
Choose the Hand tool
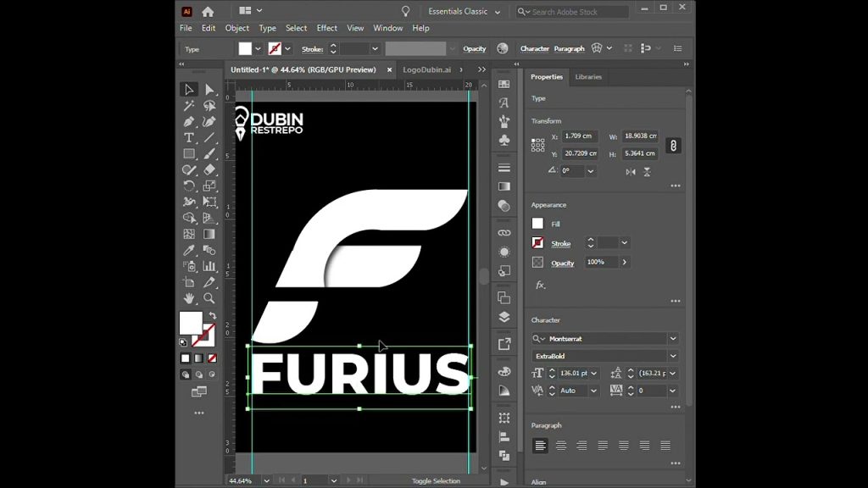(x=189, y=298)
